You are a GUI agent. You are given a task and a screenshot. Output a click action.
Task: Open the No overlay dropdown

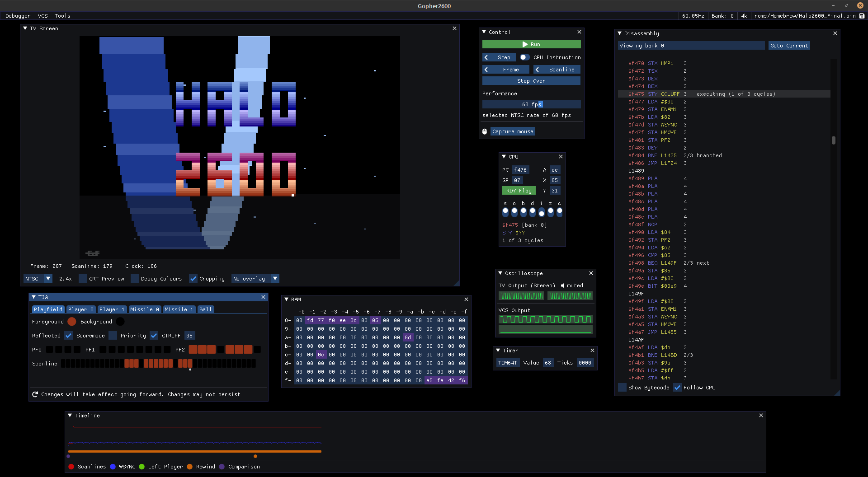click(255, 279)
